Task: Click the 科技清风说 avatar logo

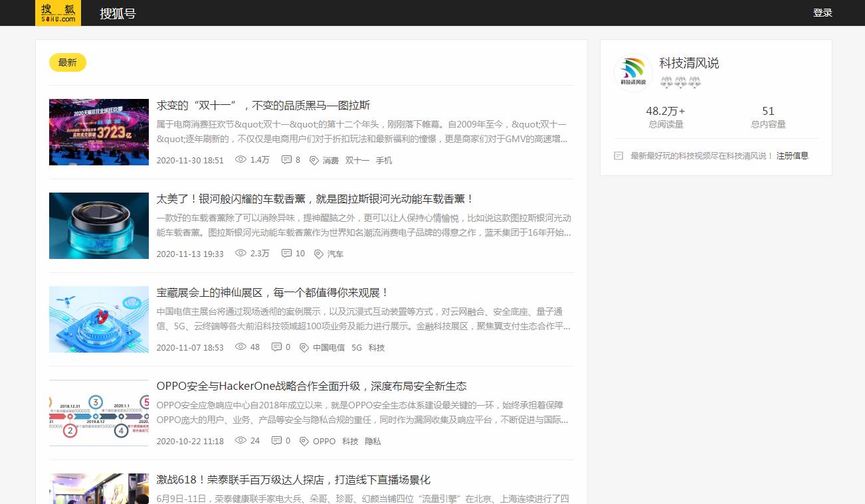Action: 633,73
